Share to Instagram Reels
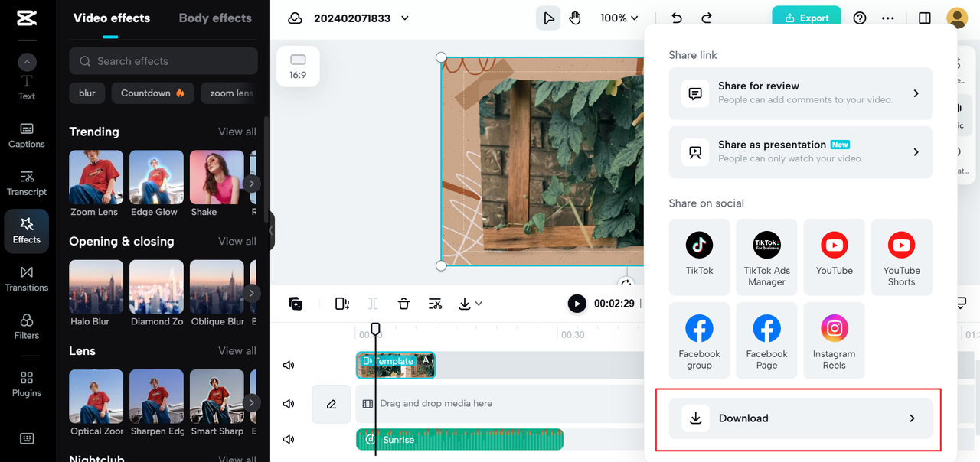The width and height of the screenshot is (980, 462). [835, 340]
